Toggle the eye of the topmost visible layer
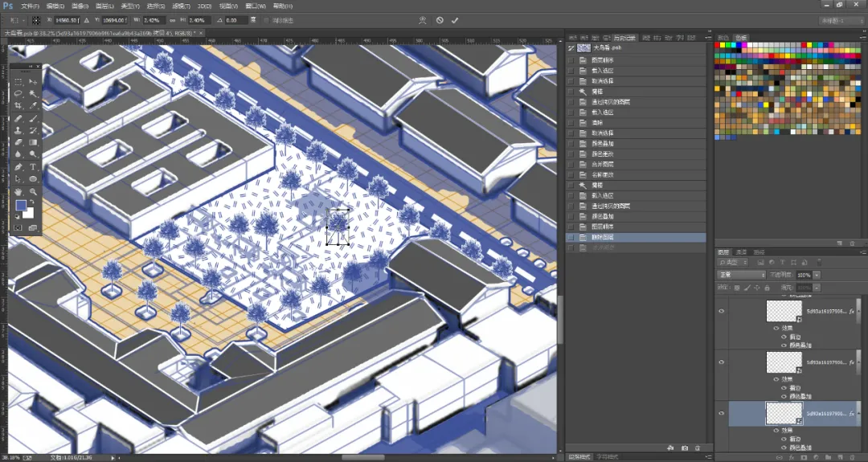868x462 pixels. pos(721,311)
